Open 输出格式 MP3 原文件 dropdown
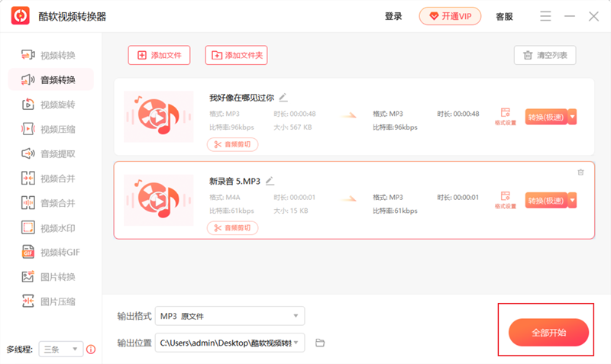The image size is (611, 364). pyautogui.click(x=230, y=316)
